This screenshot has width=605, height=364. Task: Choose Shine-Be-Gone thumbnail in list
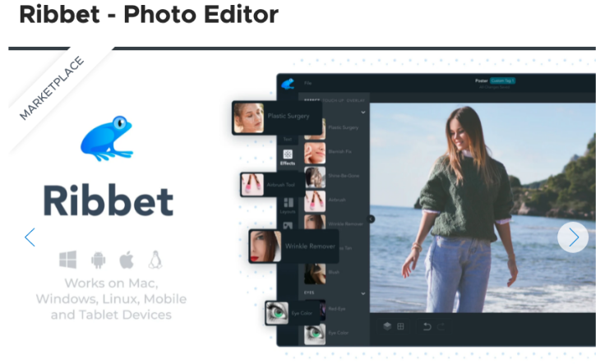pyautogui.click(x=315, y=177)
